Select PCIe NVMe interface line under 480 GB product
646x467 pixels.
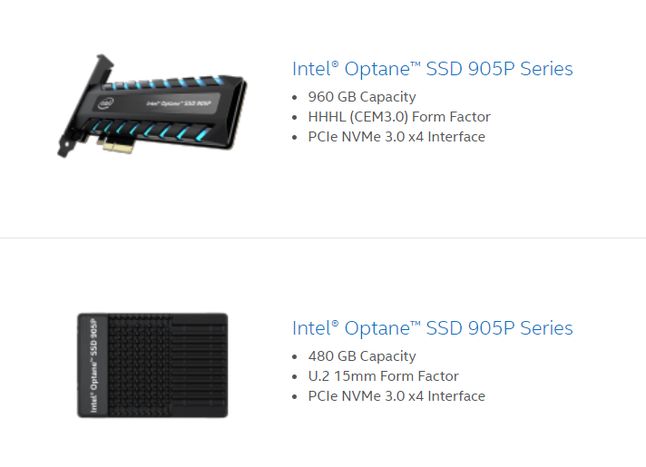[x=396, y=396]
